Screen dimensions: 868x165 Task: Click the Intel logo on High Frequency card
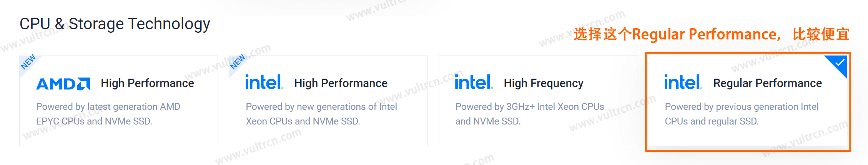pos(474,82)
